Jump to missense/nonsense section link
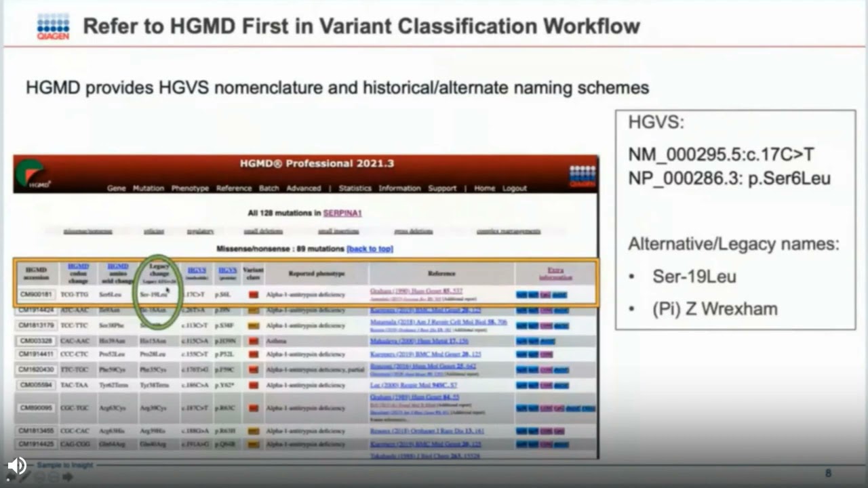 [x=88, y=231]
